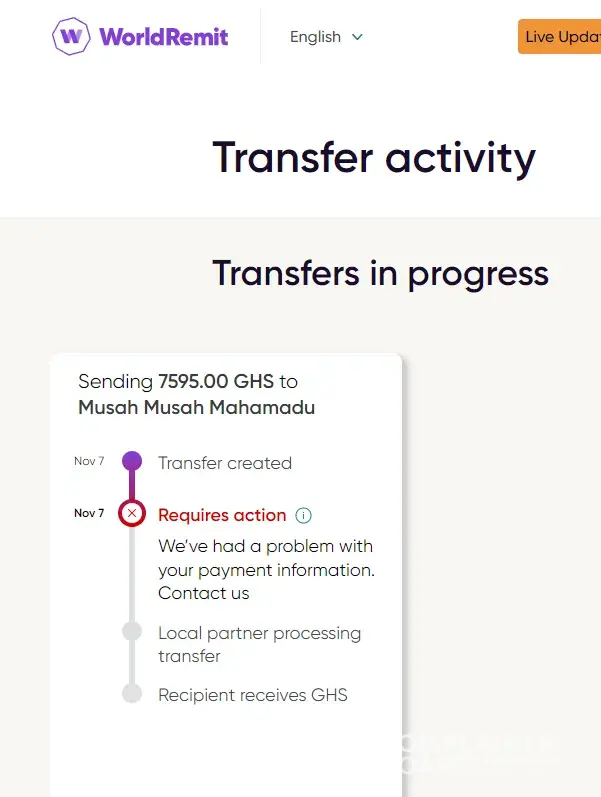
Task: Click the Recipient receives GHS step
Action: click(253, 694)
